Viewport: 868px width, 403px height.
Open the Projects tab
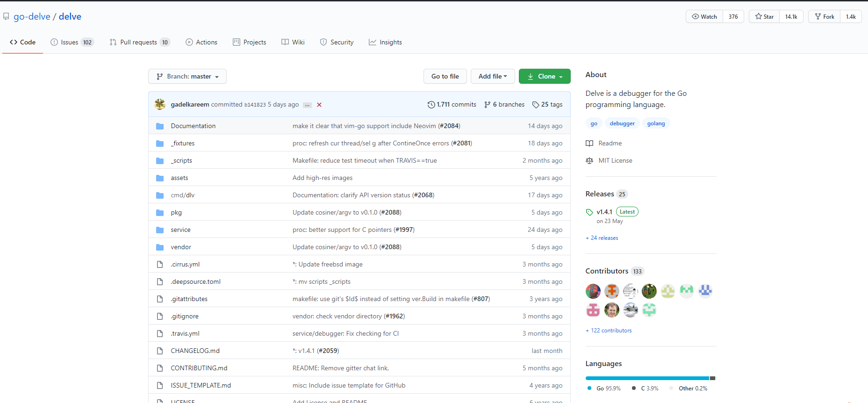(250, 42)
